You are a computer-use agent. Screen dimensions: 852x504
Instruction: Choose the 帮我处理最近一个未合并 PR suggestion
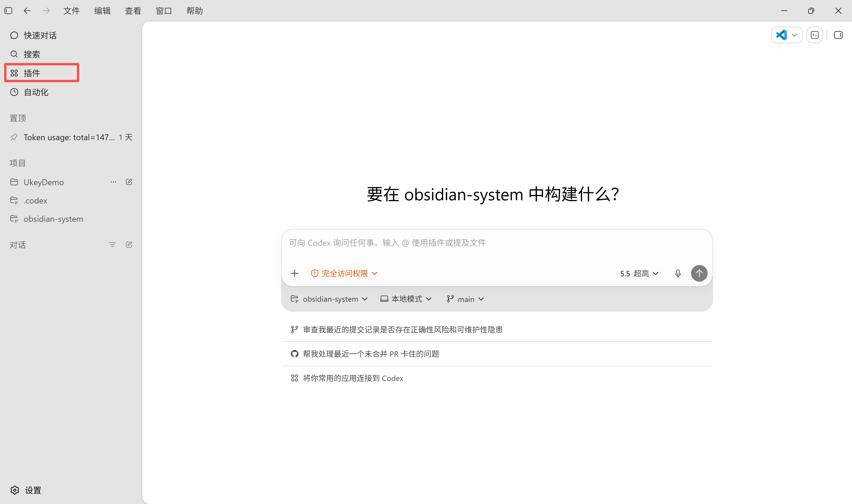[x=496, y=354]
